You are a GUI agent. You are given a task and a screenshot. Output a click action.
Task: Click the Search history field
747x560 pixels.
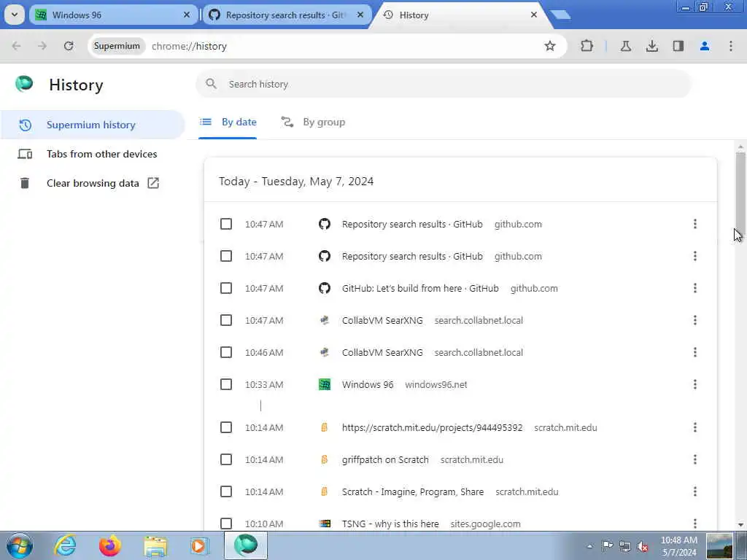point(443,85)
